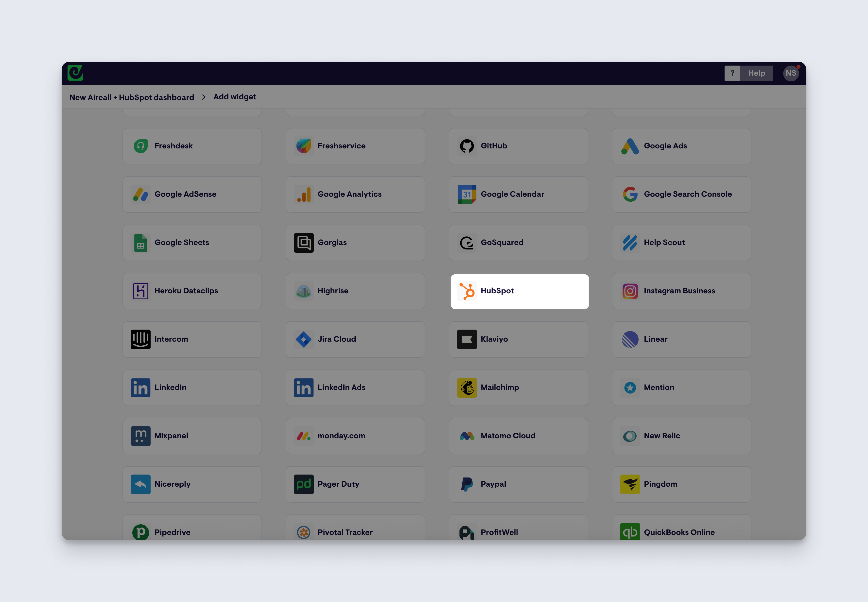The width and height of the screenshot is (868, 602).
Task: Select the Freshservice icon
Action: click(x=304, y=146)
